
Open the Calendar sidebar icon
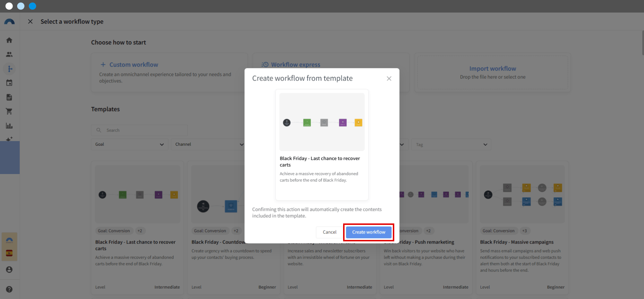coord(9,83)
